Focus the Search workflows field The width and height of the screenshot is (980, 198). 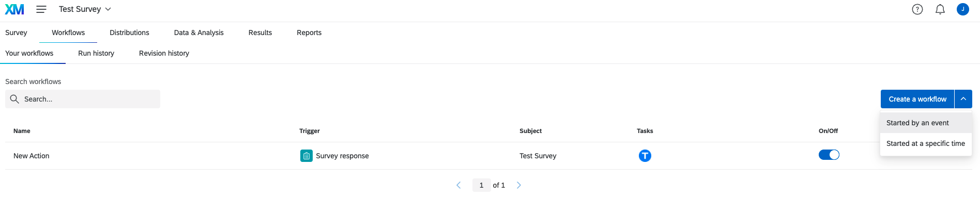click(83, 99)
